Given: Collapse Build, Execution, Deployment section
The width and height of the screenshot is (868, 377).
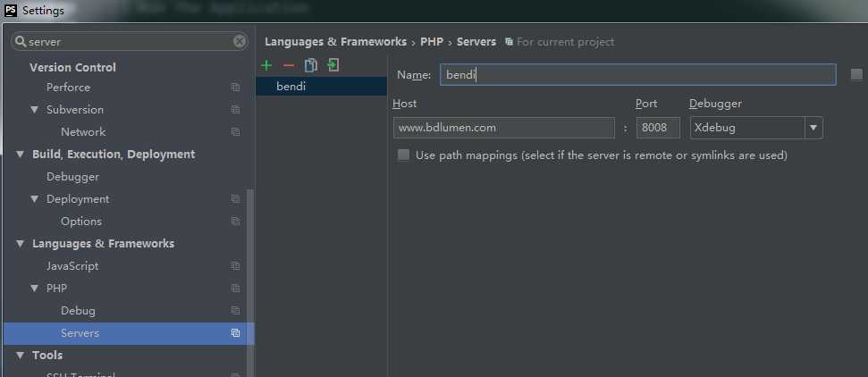Looking at the screenshot, I should pyautogui.click(x=21, y=155).
